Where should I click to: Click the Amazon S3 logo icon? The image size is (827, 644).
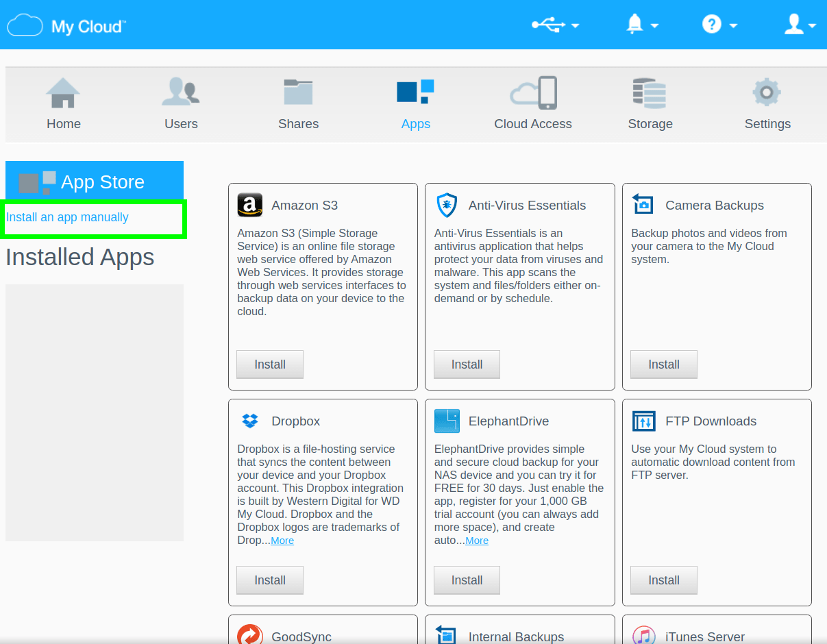(250, 205)
